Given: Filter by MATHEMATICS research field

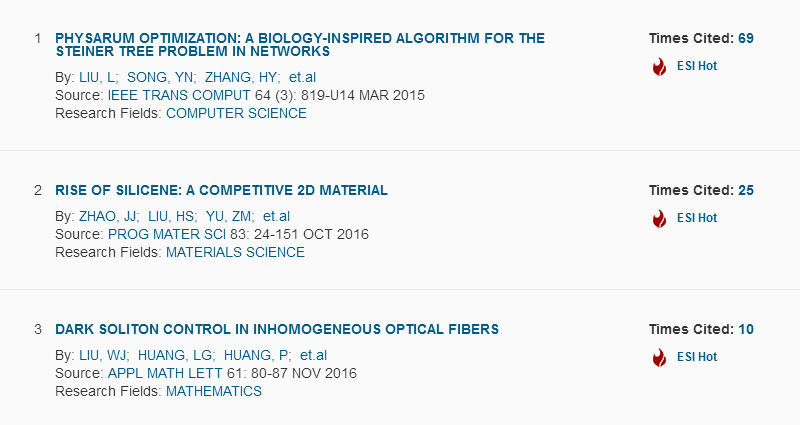Looking at the screenshot, I should click(214, 392).
